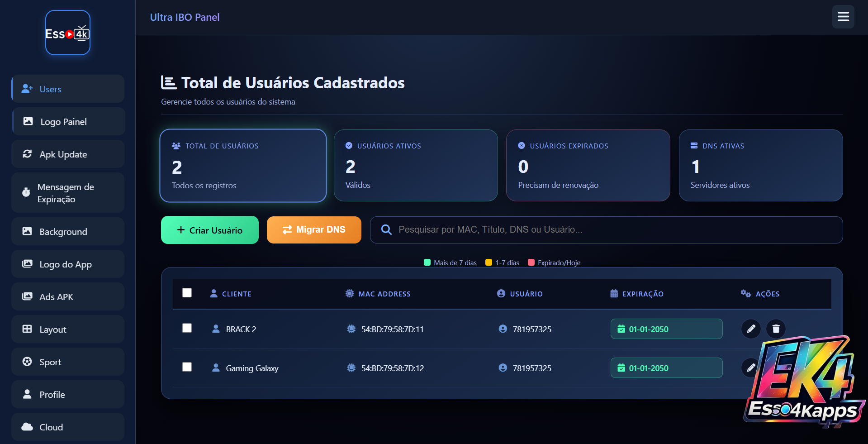Open the Apk Update sidebar item
This screenshot has height=444, width=868.
pyautogui.click(x=68, y=154)
